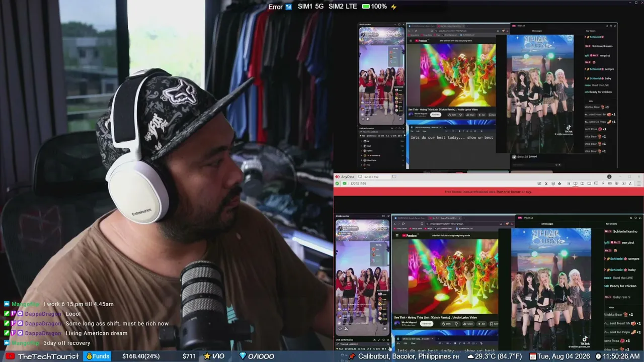Image resolution: width=644 pixels, height=362 pixels.
Task: Click the Stellar Queens TikTok video in AnyDesk window
Action: (551, 289)
